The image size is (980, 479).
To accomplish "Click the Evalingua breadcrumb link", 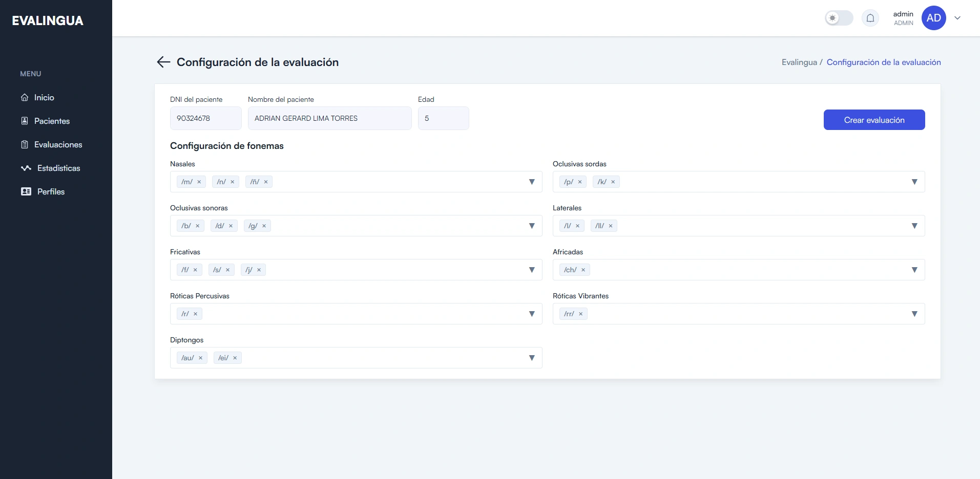I will coord(799,62).
